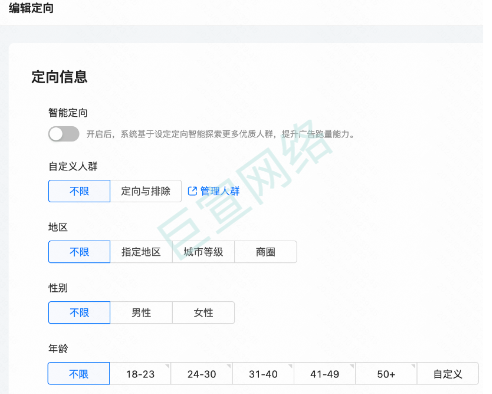Choose 定向与排除 option
The width and height of the screenshot is (492, 394).
[146, 191]
